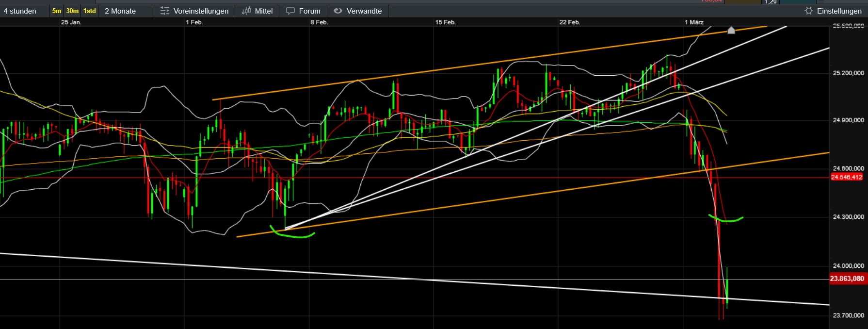Expand the 4 stunden interval dropdown
The width and height of the screenshot is (868, 329).
click(20, 11)
